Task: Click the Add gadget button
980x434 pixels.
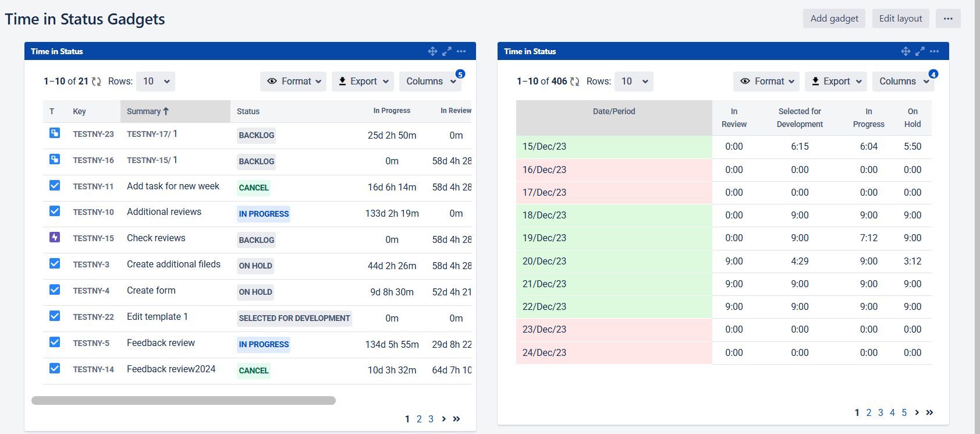Action: click(834, 18)
